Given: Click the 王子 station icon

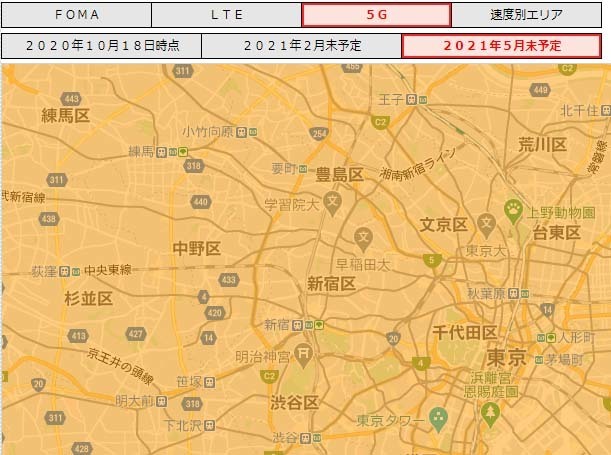Looking at the screenshot, I should click(411, 100).
